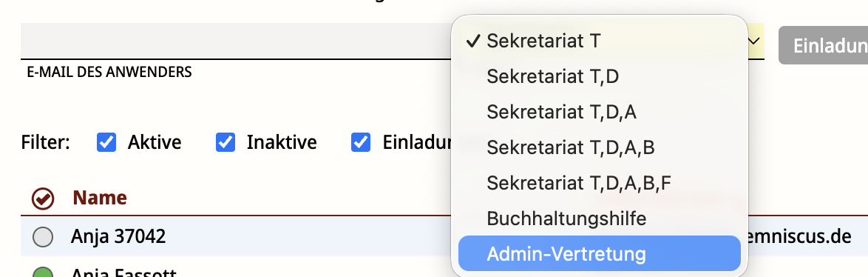This screenshot has width=868, height=277.
Task: Click the checkmark next to Sekretariat T
Action: pos(472,41)
